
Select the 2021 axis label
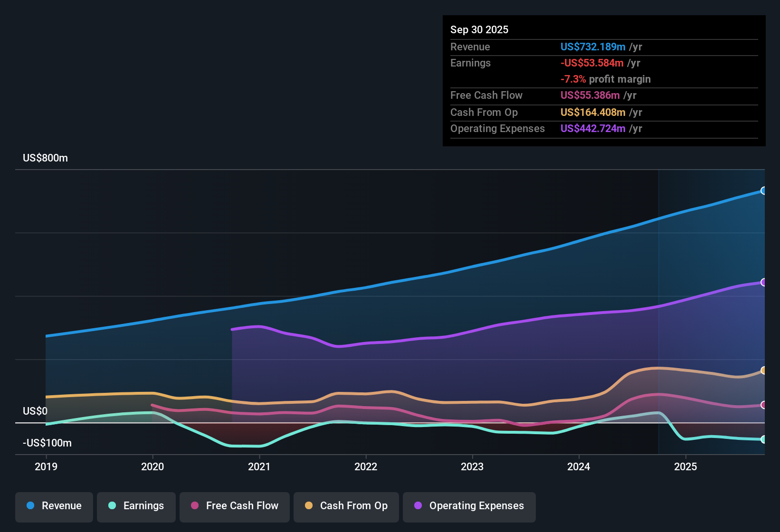(x=259, y=467)
